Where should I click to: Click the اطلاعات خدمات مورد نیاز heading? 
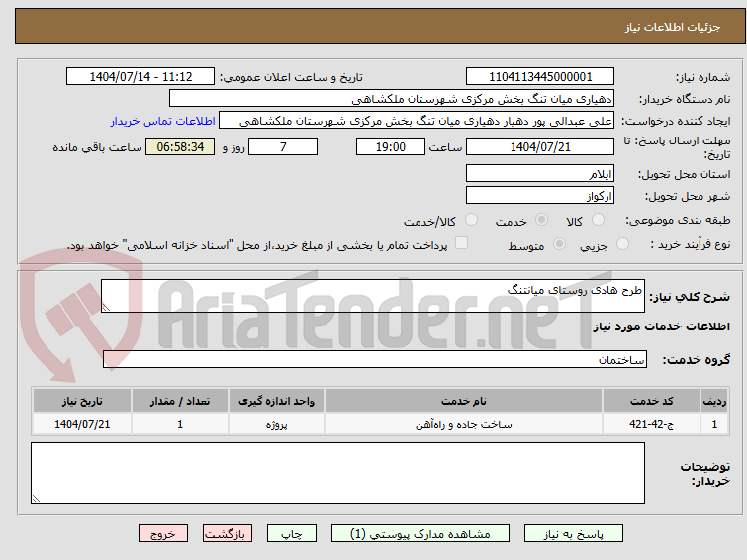tap(661, 327)
